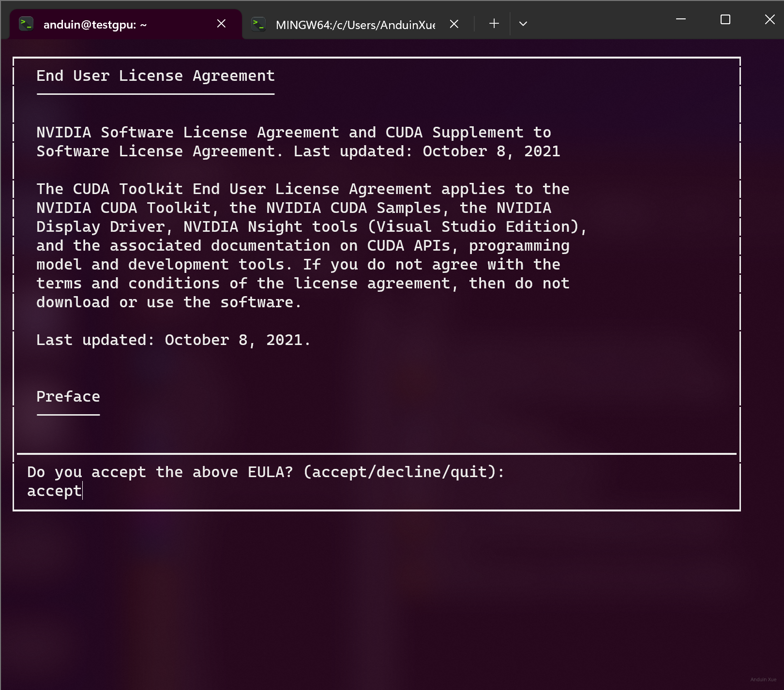Click the terminal icon on the MINGW64 tab
Screen dimensions: 784x690
coord(258,24)
